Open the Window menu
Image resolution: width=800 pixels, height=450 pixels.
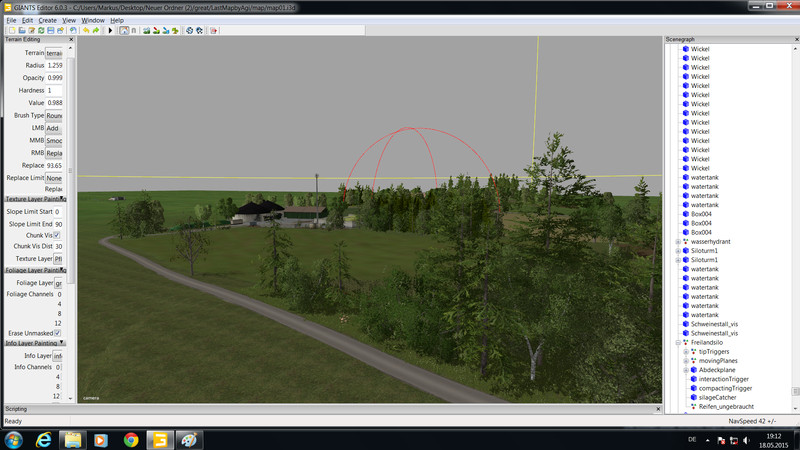[92, 20]
